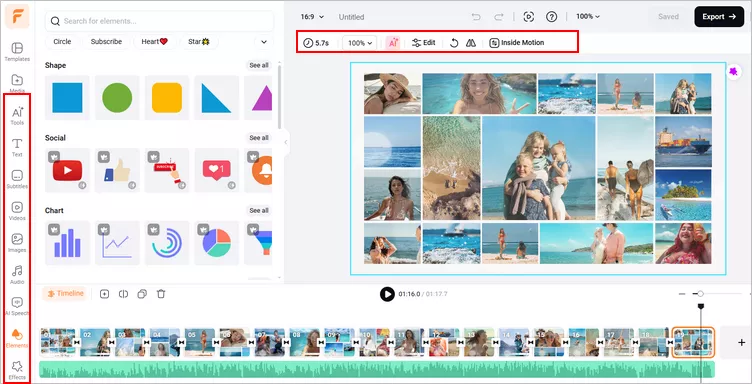Image resolution: width=752 pixels, height=384 pixels.
Task: Open the Effects sidebar panel
Action: tap(17, 371)
